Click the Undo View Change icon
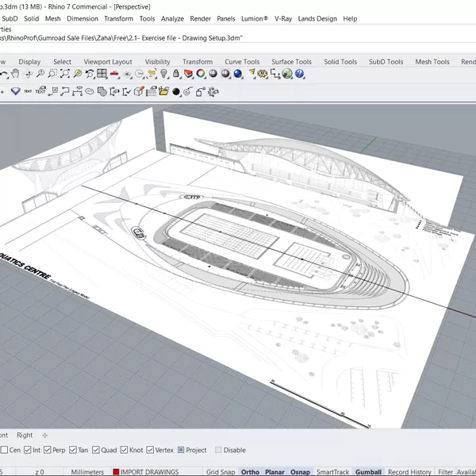Image resolution: width=476 pixels, height=476 pixels. tap(90, 74)
